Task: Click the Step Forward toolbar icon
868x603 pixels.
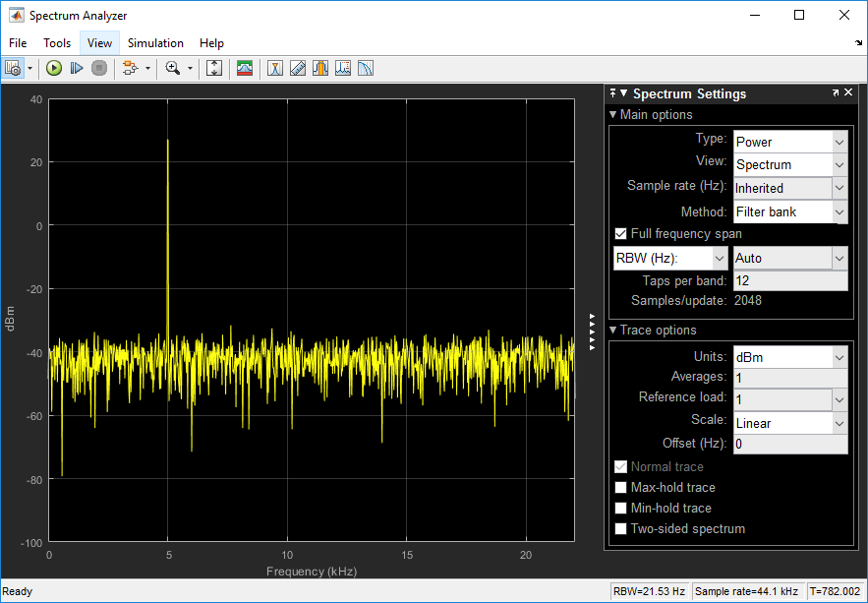Action: pos(77,68)
